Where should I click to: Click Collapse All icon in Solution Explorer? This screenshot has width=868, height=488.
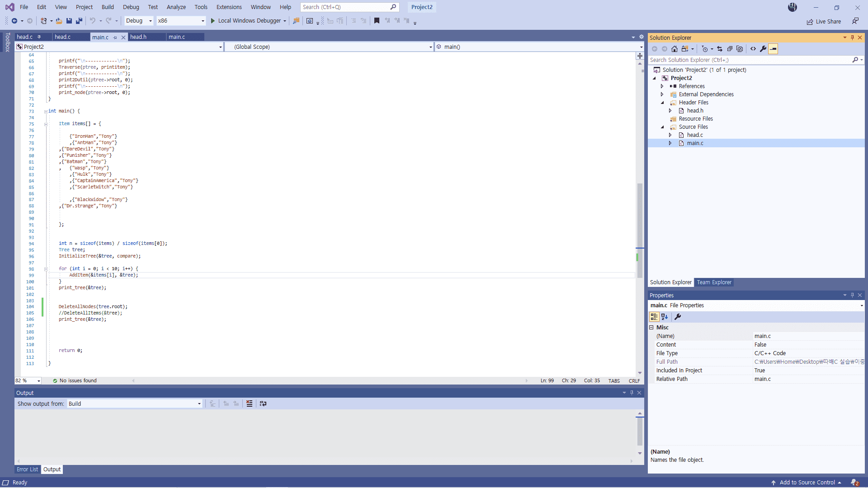coord(730,49)
